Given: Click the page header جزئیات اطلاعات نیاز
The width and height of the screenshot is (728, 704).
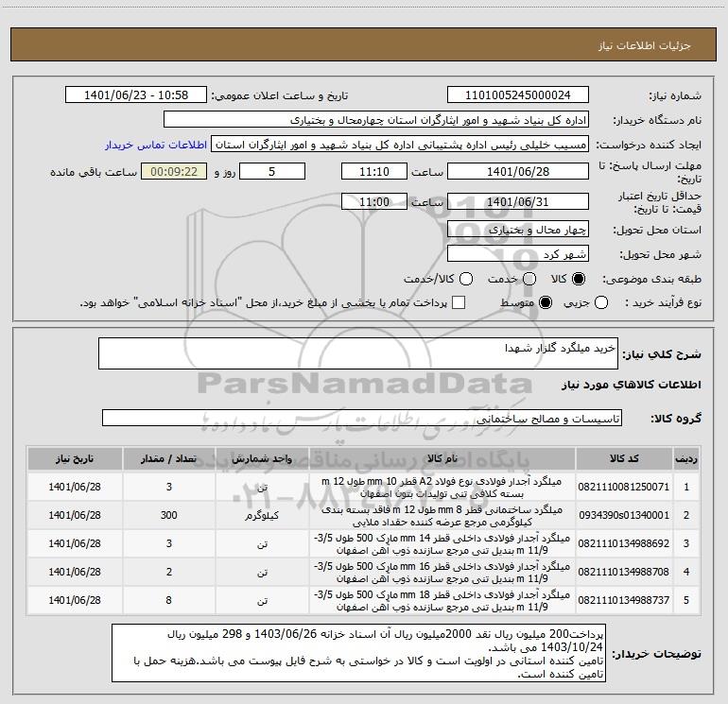Looking at the screenshot, I should pos(645,45).
